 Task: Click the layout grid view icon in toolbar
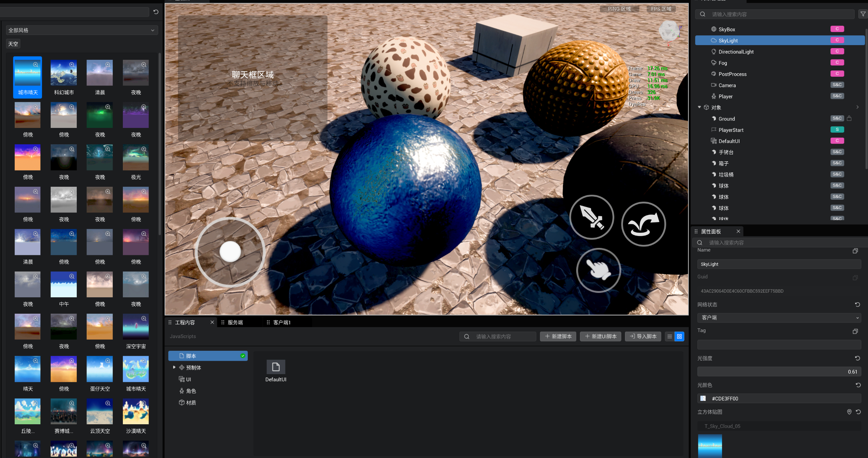(x=680, y=336)
